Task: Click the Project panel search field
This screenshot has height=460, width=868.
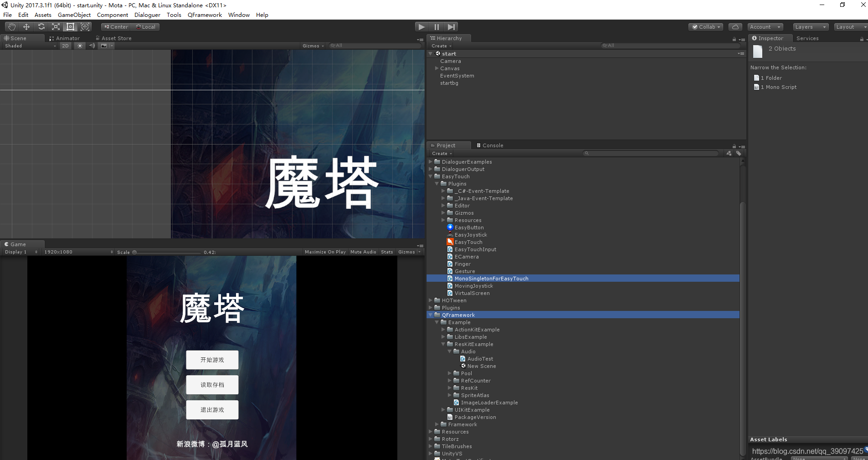Action: coord(652,153)
